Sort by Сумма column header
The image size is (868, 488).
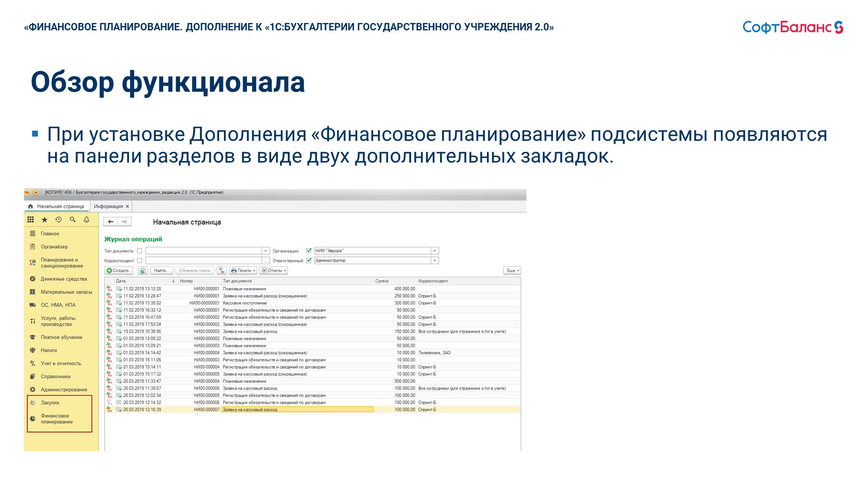point(395,281)
